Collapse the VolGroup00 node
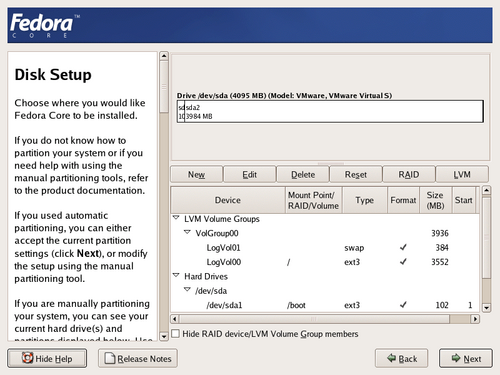 [187, 232]
